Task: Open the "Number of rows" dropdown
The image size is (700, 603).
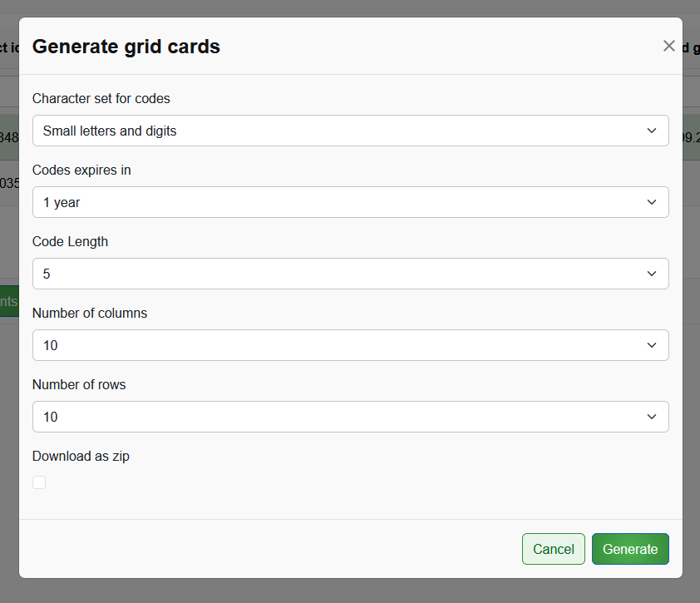Action: tap(350, 417)
